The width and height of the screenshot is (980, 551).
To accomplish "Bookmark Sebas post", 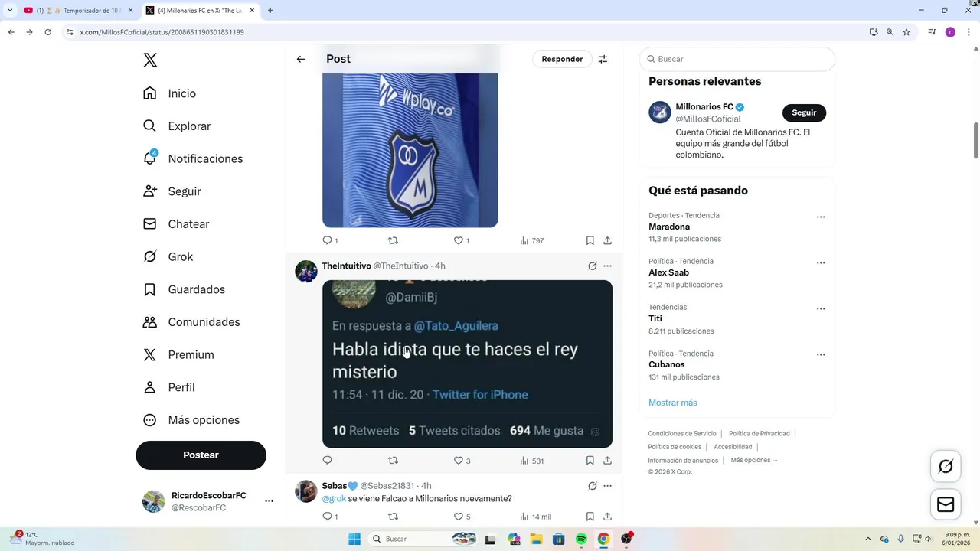I will coord(590,517).
